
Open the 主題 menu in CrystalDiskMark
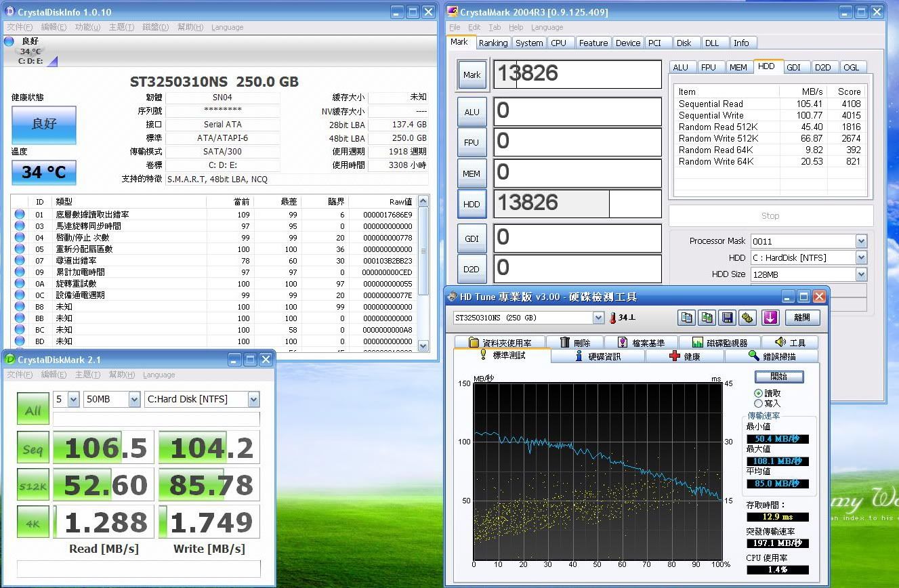[x=87, y=375]
